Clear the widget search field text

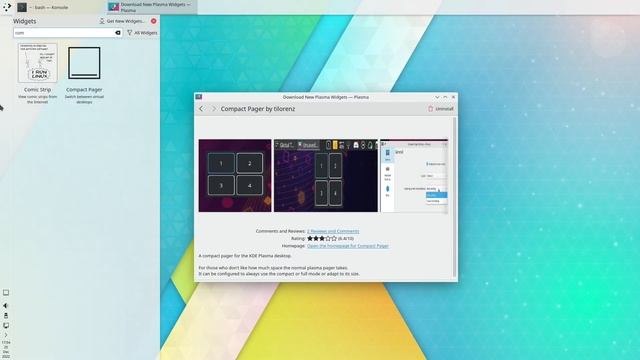118,33
